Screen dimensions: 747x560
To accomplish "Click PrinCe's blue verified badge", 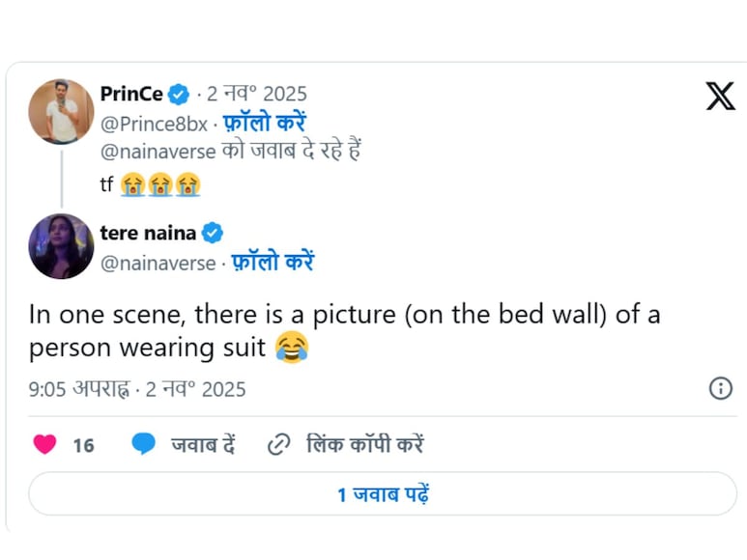I will tap(179, 95).
